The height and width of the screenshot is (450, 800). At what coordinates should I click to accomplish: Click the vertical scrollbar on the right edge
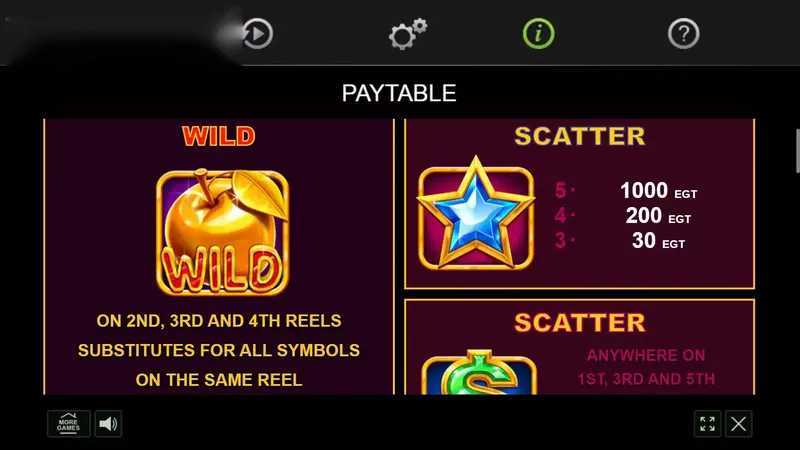pyautogui.click(x=797, y=151)
